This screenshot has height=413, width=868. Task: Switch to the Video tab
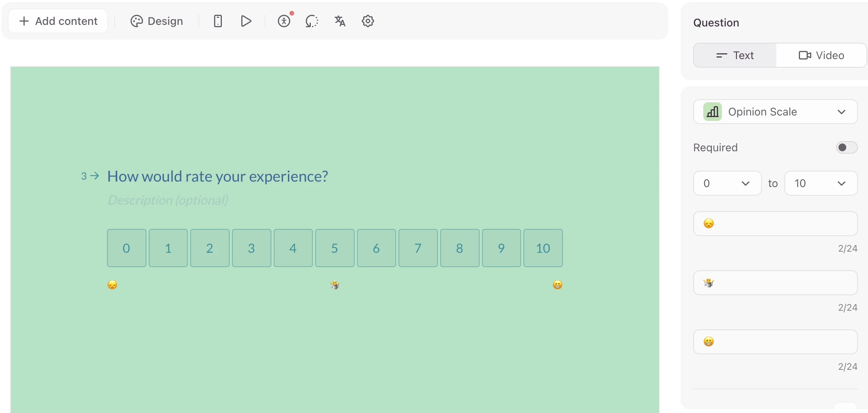pos(821,55)
